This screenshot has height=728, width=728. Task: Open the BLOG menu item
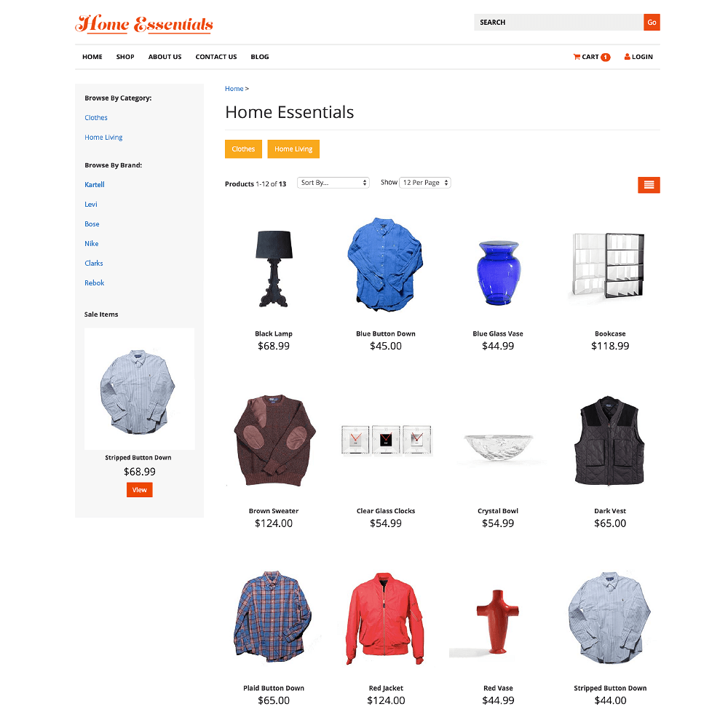pyautogui.click(x=260, y=57)
